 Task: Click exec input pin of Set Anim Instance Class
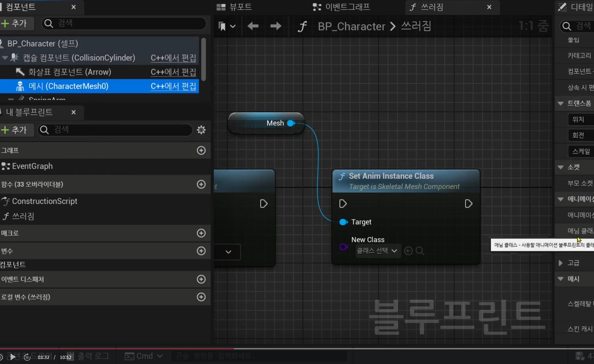(x=343, y=204)
